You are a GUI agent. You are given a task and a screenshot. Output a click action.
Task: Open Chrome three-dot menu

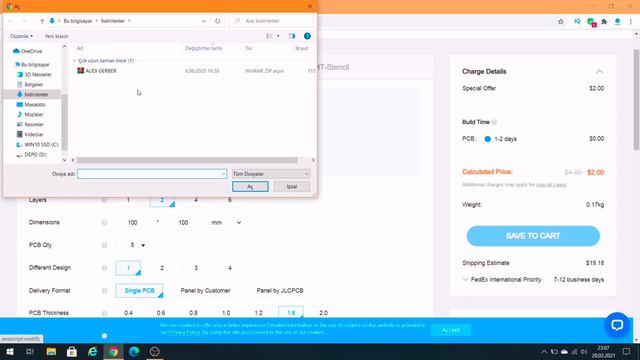pyautogui.click(x=631, y=22)
